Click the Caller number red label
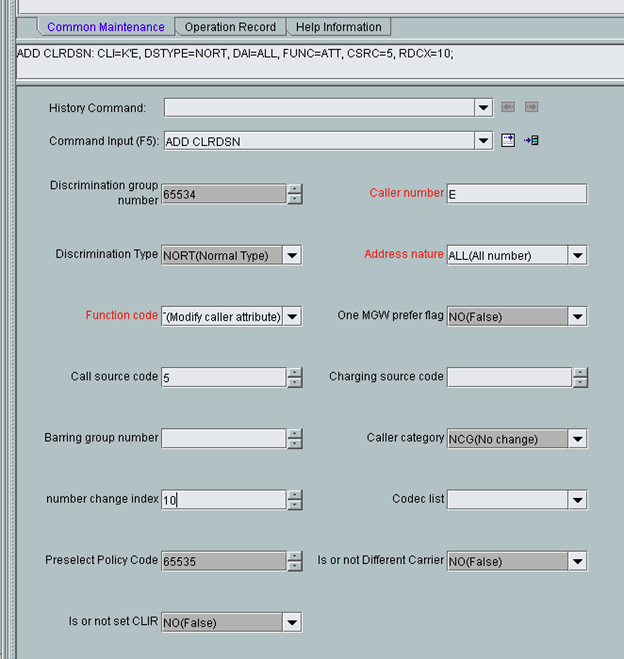This screenshot has height=659, width=624. [406, 193]
